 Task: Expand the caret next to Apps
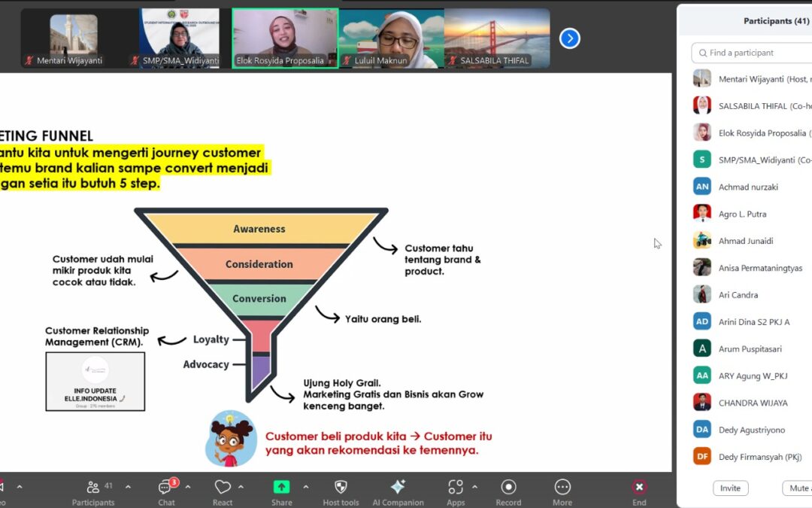474,487
